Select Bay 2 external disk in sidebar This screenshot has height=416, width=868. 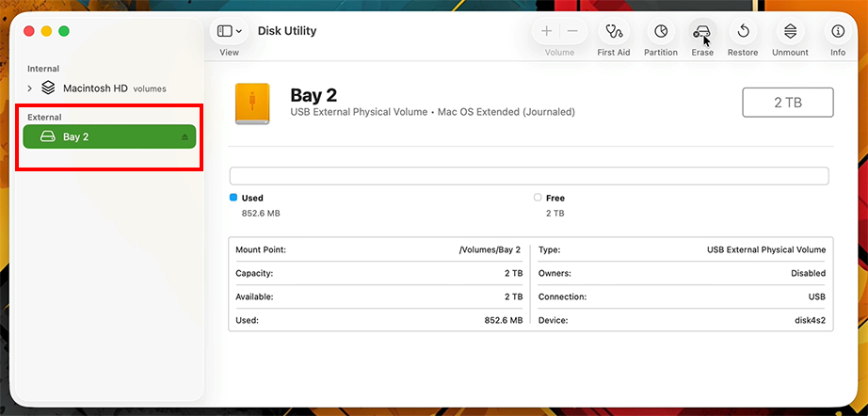tap(109, 136)
